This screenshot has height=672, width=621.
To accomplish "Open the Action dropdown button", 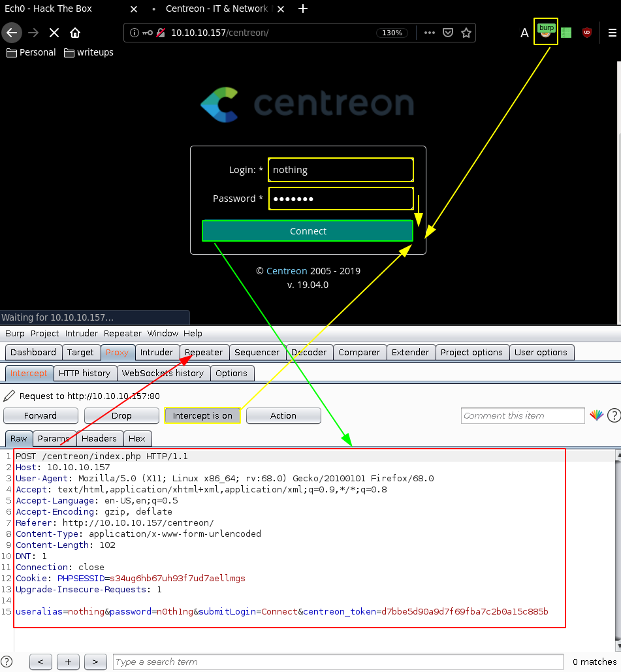I will 283,416.
